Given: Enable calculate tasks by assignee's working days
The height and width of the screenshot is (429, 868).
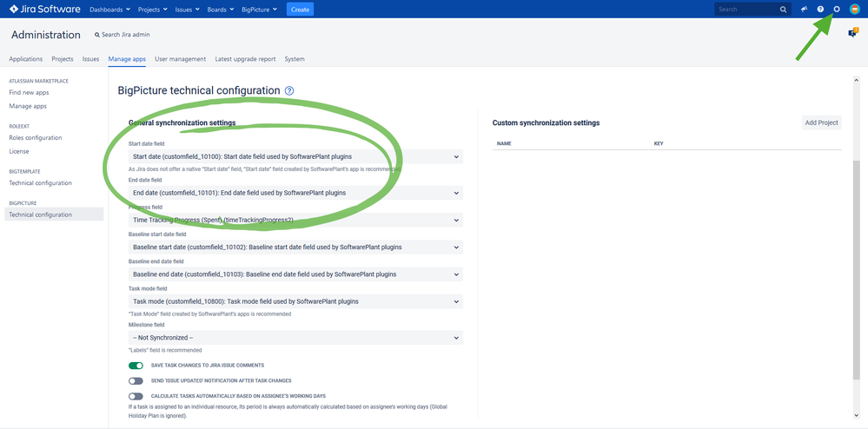Looking at the screenshot, I should [136, 396].
